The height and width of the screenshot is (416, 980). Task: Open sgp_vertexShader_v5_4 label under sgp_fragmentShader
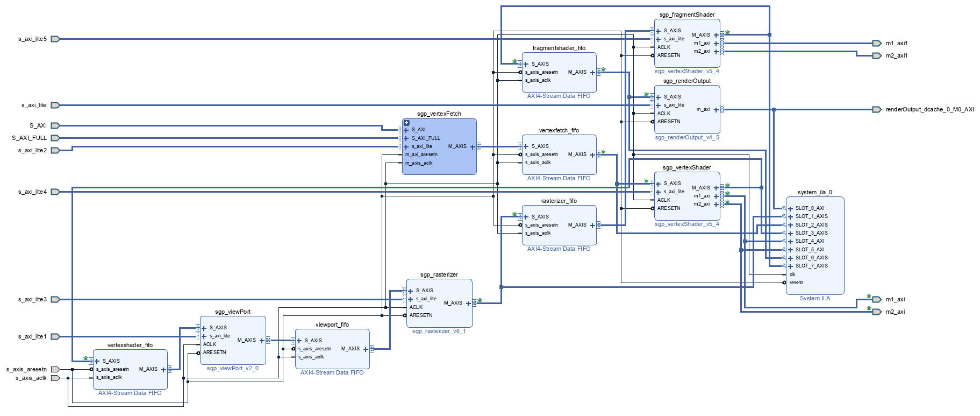pyautogui.click(x=686, y=71)
